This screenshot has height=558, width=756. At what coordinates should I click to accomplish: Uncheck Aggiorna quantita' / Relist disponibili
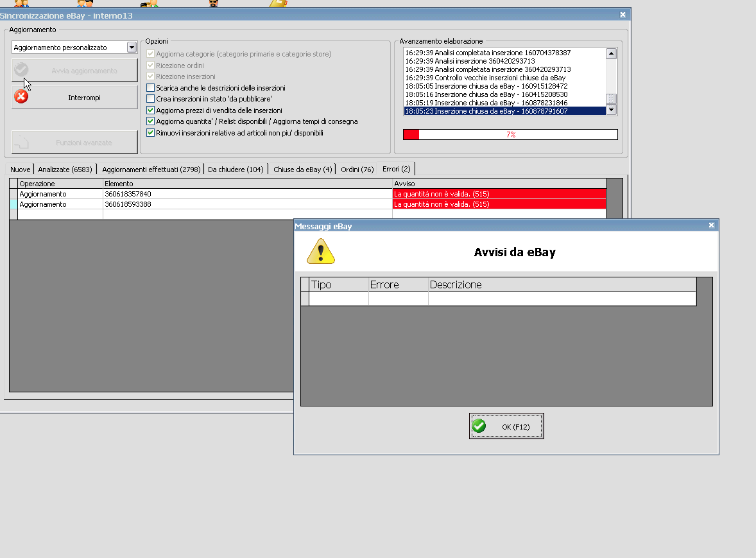pos(150,121)
